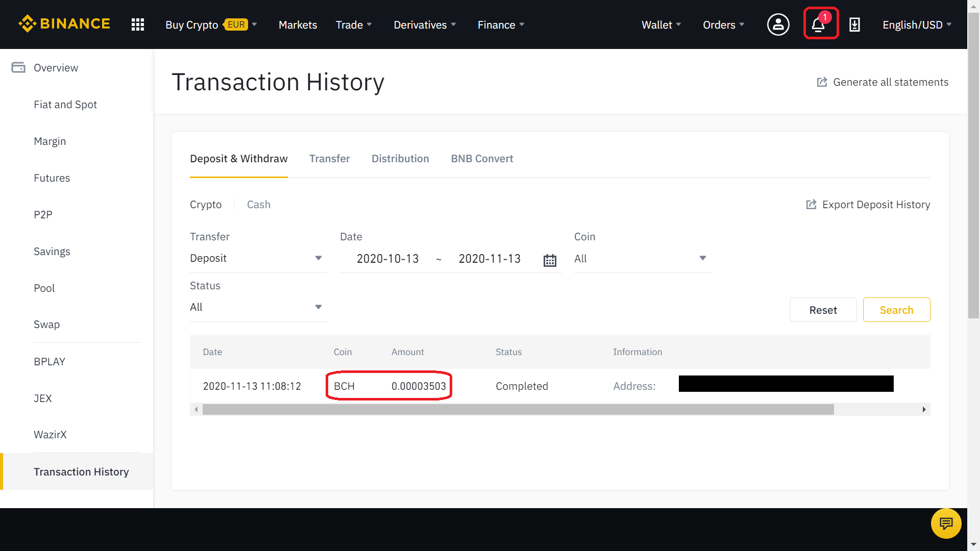Image resolution: width=980 pixels, height=551 pixels.
Task: Open the Coin filter dropdown
Action: pos(643,259)
